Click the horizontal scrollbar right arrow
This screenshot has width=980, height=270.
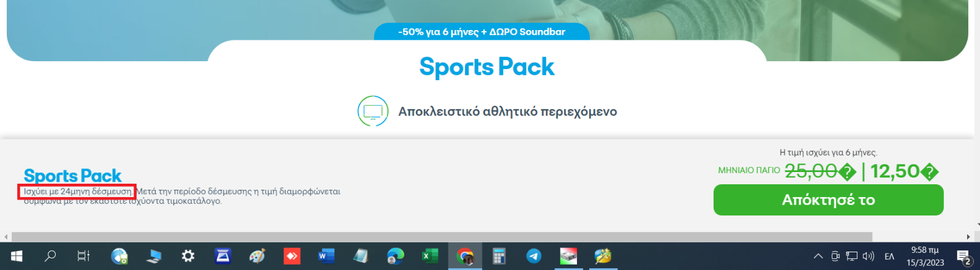(x=968, y=237)
